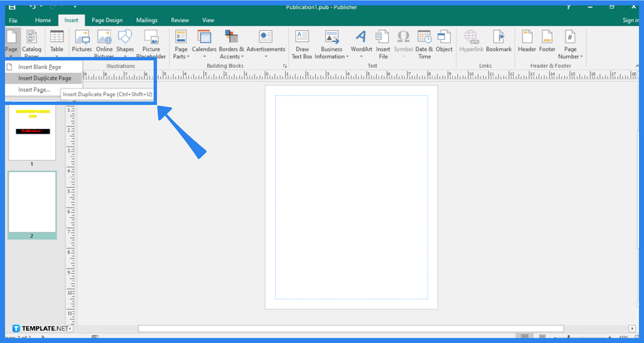Insert Date & Time
This screenshot has width=644, height=343.
coord(424,44)
